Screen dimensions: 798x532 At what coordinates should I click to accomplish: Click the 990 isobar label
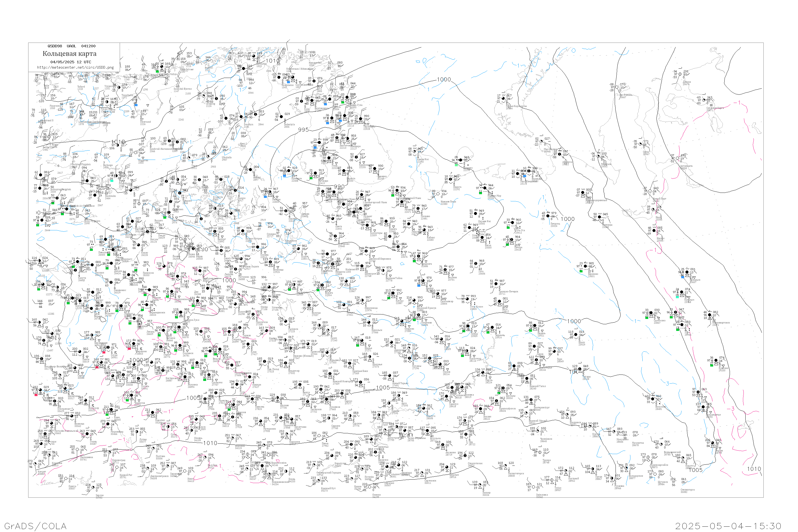[339, 187]
